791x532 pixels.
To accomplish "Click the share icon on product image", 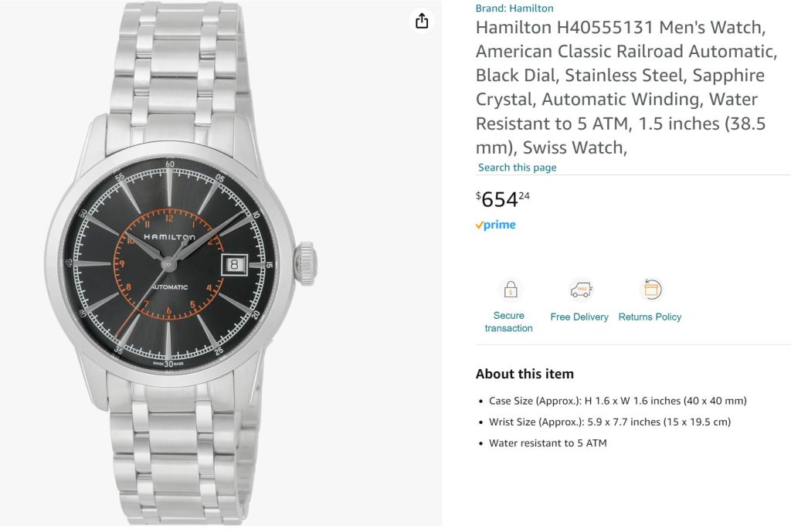I will pyautogui.click(x=422, y=21).
